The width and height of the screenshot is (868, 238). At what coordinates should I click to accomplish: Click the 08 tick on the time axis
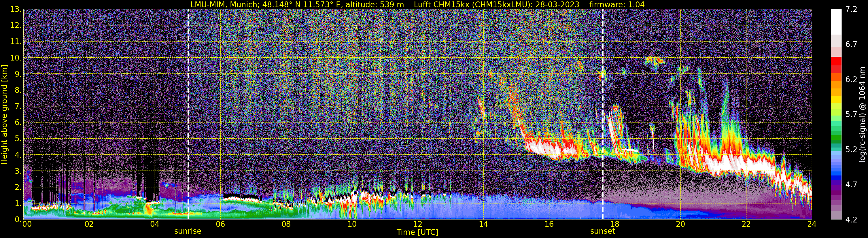pyautogui.click(x=286, y=224)
